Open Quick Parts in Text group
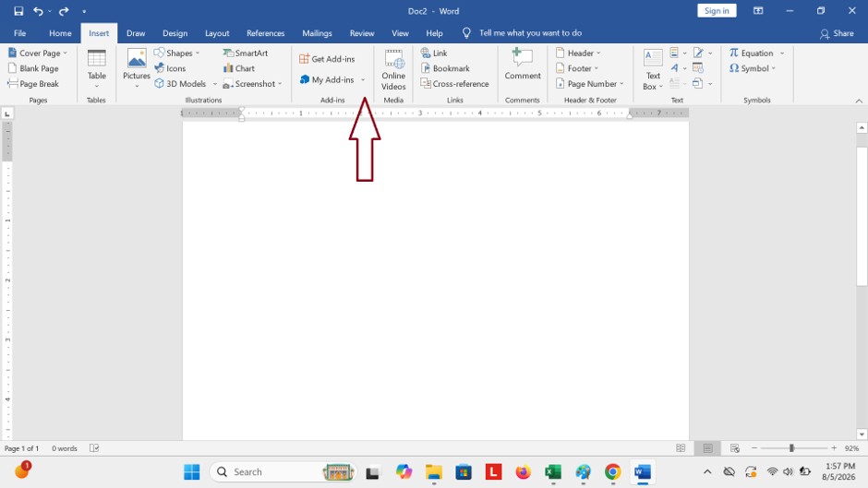The width and height of the screenshot is (868, 488). 678,54
